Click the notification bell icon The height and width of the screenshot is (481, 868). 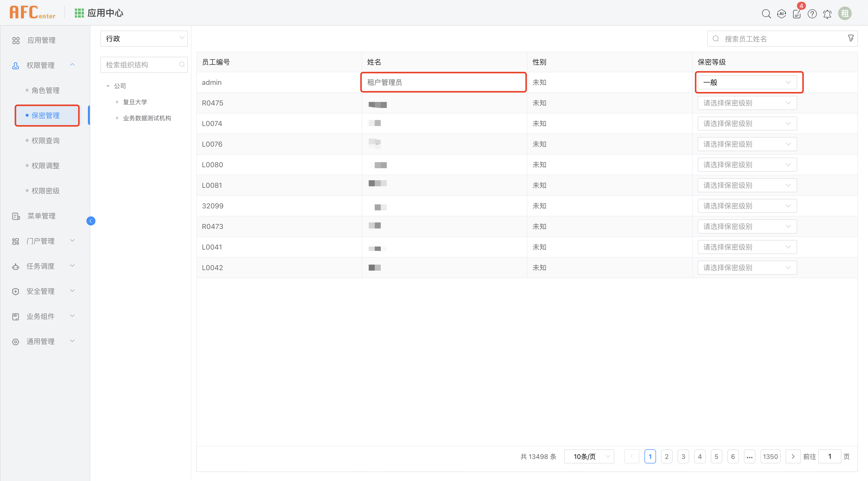827,14
